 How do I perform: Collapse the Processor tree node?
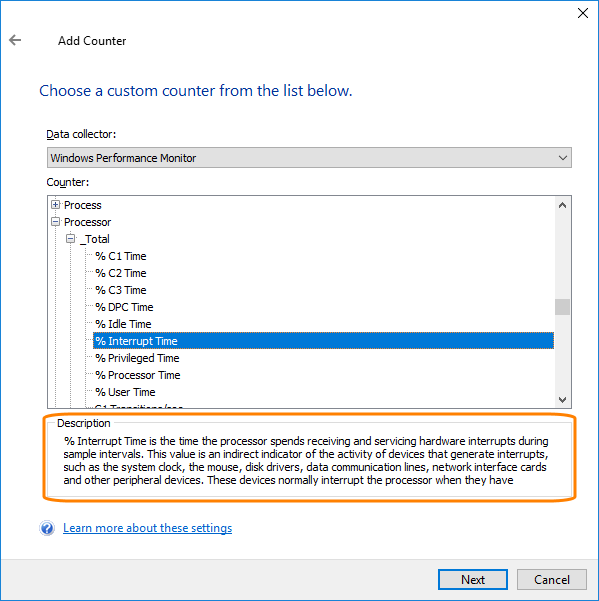tap(56, 222)
